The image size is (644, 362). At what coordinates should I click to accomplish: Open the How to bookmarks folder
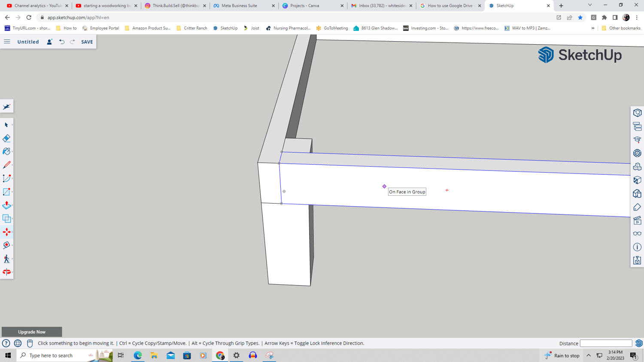tap(66, 28)
